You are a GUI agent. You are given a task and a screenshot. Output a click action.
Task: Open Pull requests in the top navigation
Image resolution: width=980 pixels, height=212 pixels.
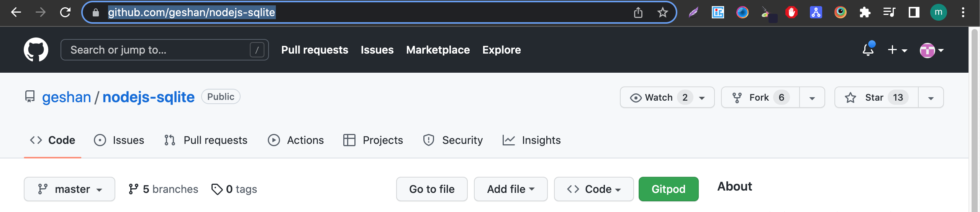(315, 50)
